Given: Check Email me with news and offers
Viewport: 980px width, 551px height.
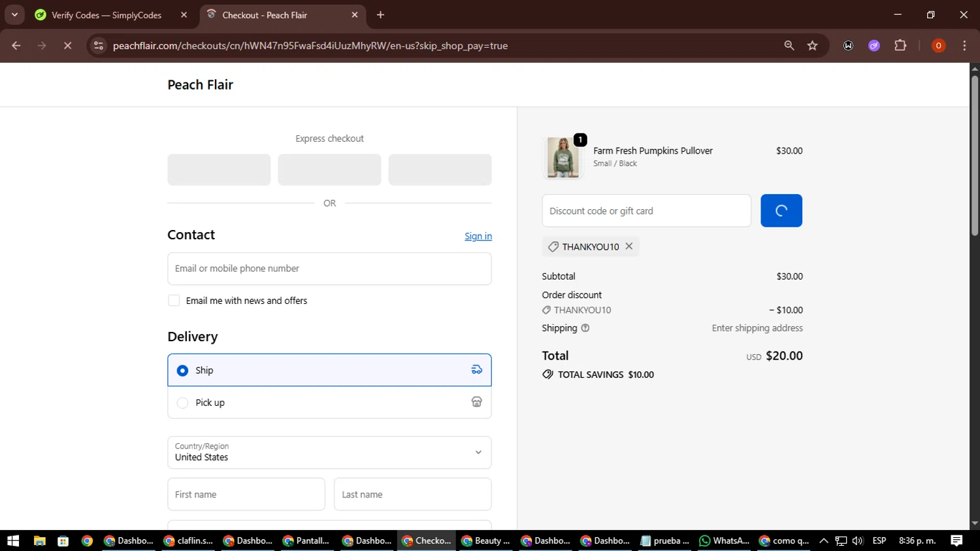Looking at the screenshot, I should click(x=174, y=301).
